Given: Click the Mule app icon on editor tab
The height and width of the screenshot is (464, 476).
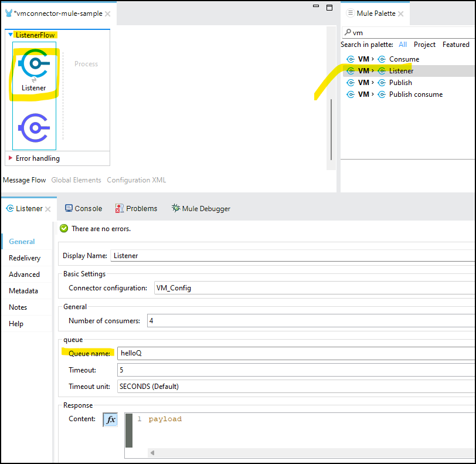Looking at the screenshot, I should (x=9, y=13).
